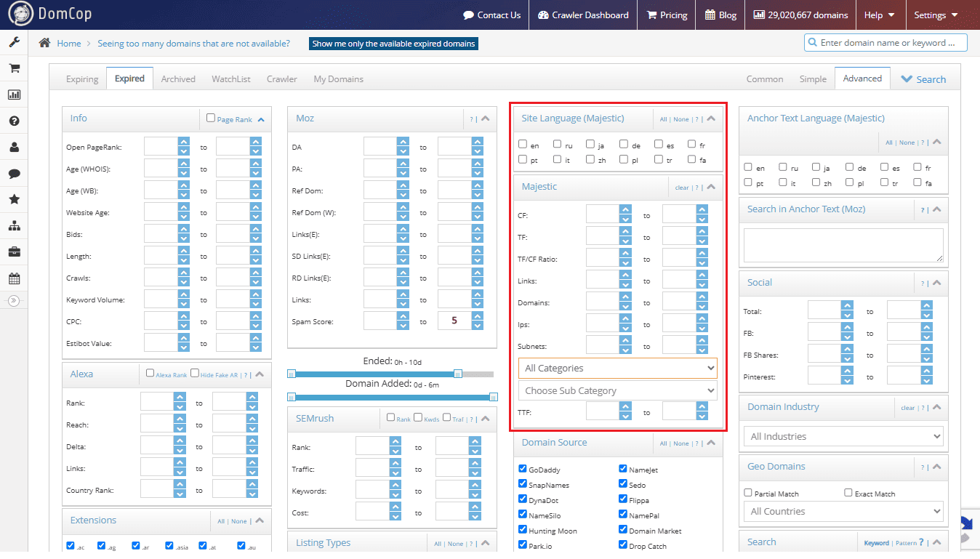
Task: Uncheck the NameJet domain source
Action: click(623, 469)
